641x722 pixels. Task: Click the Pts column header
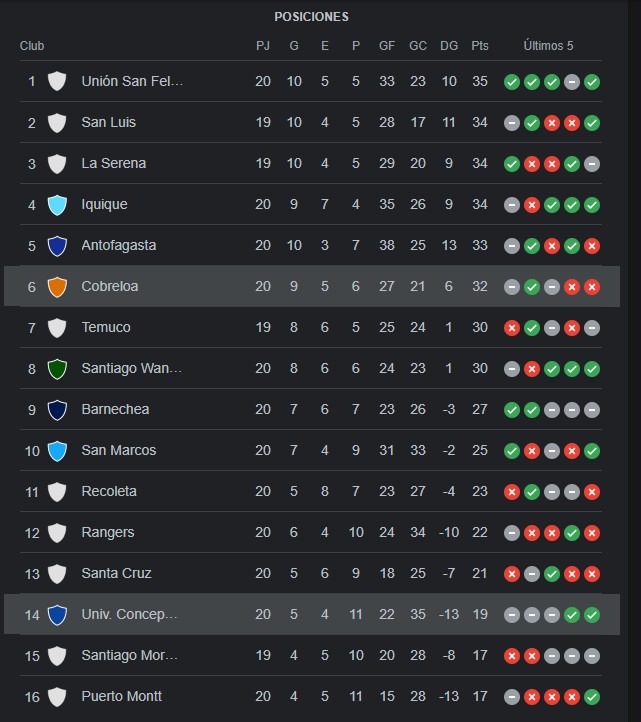click(480, 46)
